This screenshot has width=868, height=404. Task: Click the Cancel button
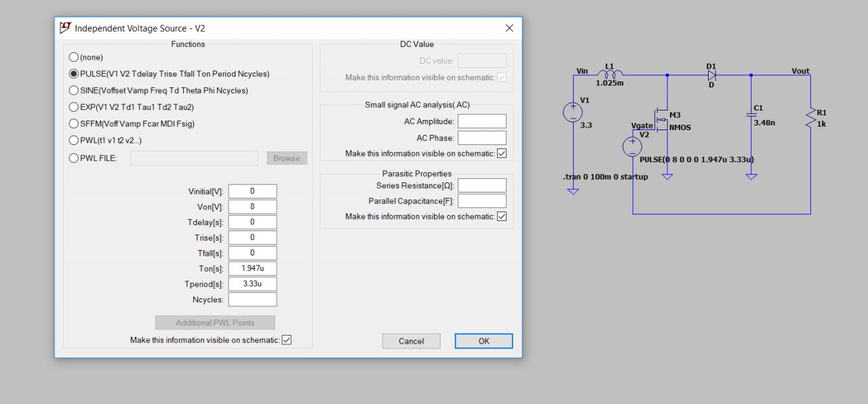[411, 341]
